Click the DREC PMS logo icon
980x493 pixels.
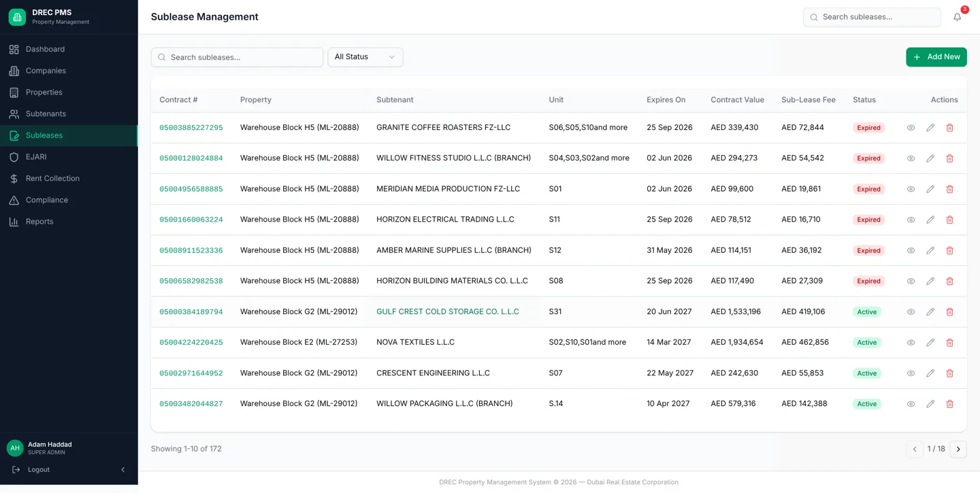(x=17, y=17)
